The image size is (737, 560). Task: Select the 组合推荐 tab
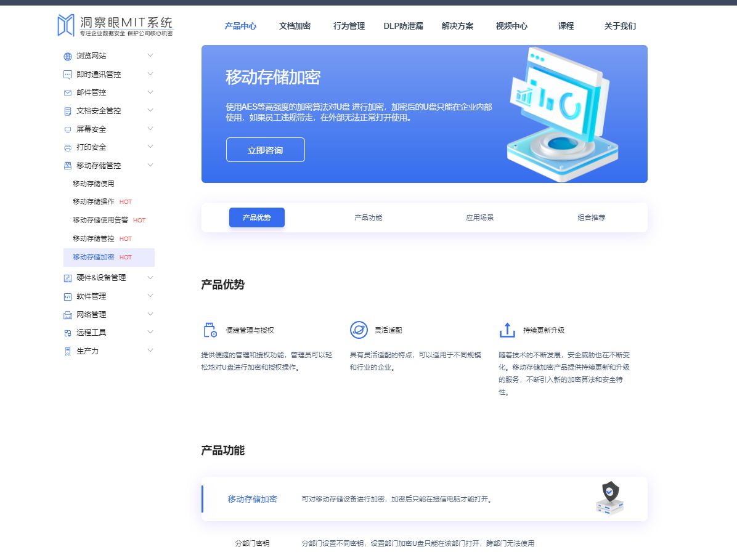592,217
